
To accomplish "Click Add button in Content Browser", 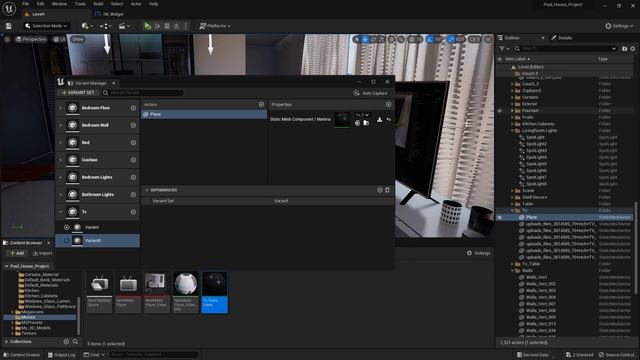I will 17,253.
